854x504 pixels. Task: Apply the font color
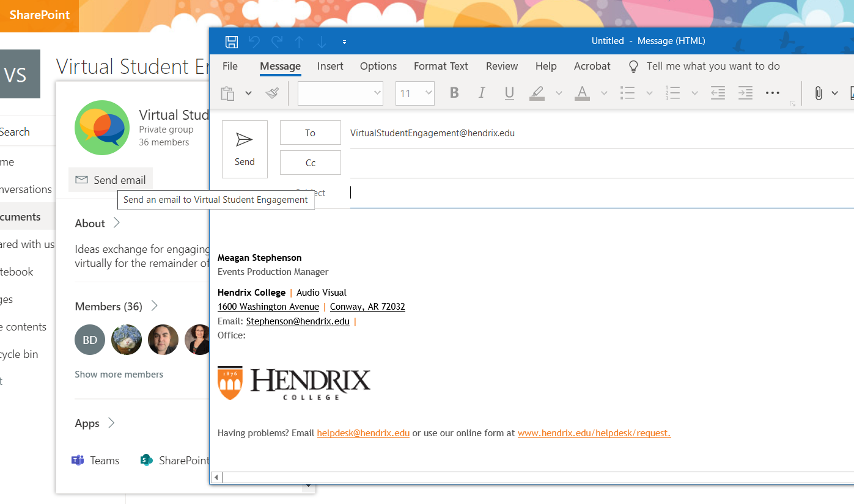point(583,93)
